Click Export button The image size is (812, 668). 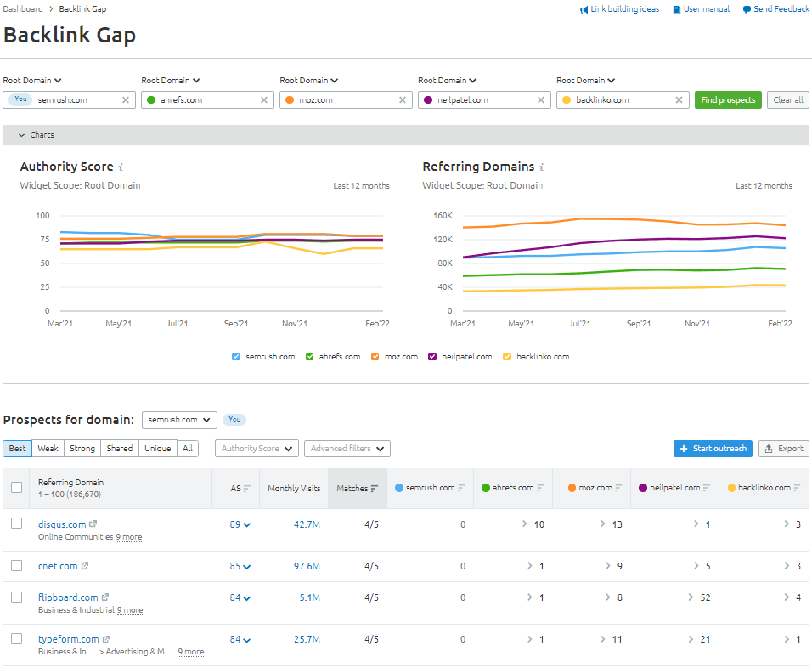(784, 448)
